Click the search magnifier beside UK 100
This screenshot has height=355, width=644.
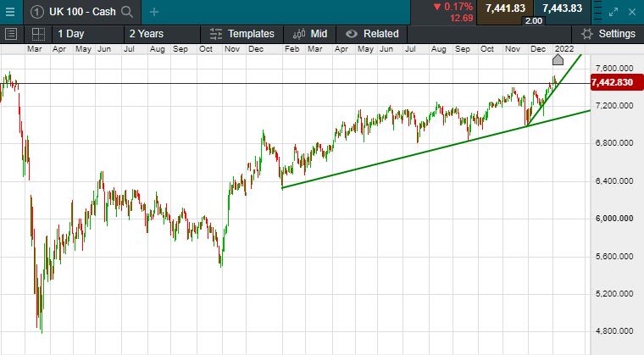tap(127, 12)
